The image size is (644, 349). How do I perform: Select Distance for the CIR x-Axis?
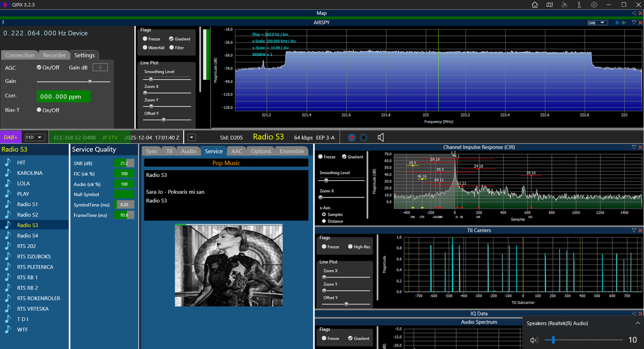pos(324,221)
